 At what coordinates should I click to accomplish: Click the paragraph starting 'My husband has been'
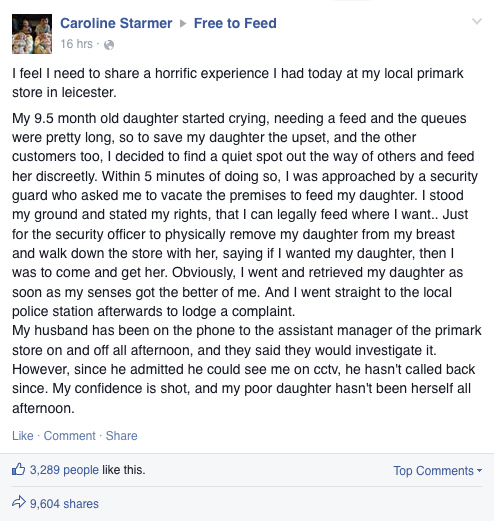point(247,369)
